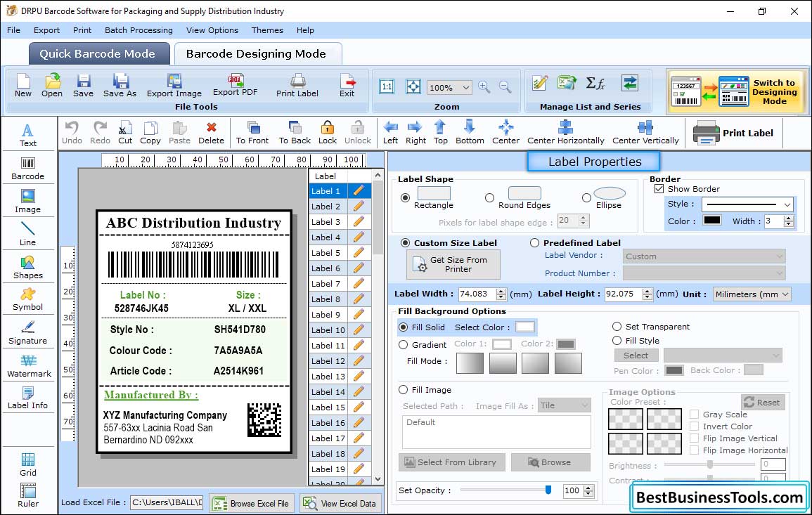Image resolution: width=812 pixels, height=515 pixels.
Task: Increase Label Width stepper
Action: pyautogui.click(x=501, y=292)
